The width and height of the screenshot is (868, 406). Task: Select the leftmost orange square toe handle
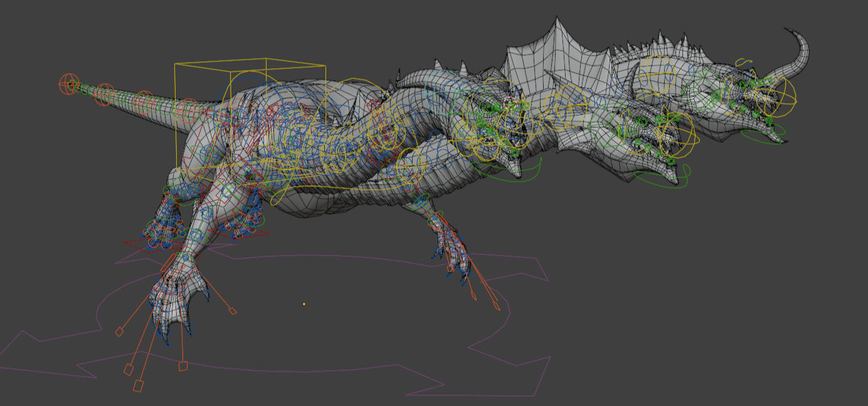119,332
